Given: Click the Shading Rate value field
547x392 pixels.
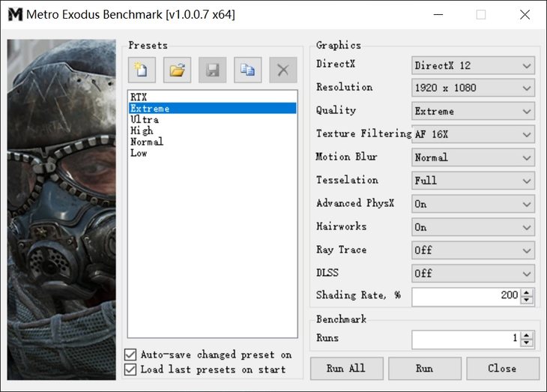Looking at the screenshot, I should (x=466, y=296).
